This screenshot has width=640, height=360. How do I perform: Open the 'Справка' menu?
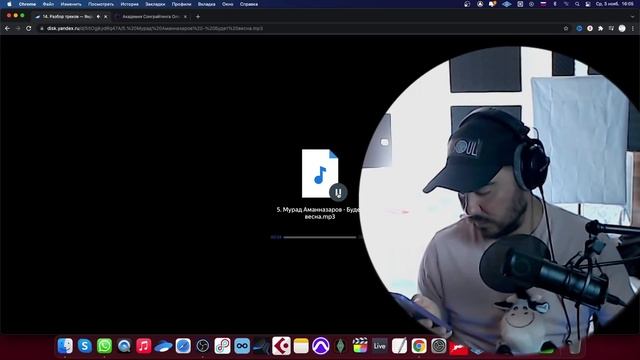[249, 4]
